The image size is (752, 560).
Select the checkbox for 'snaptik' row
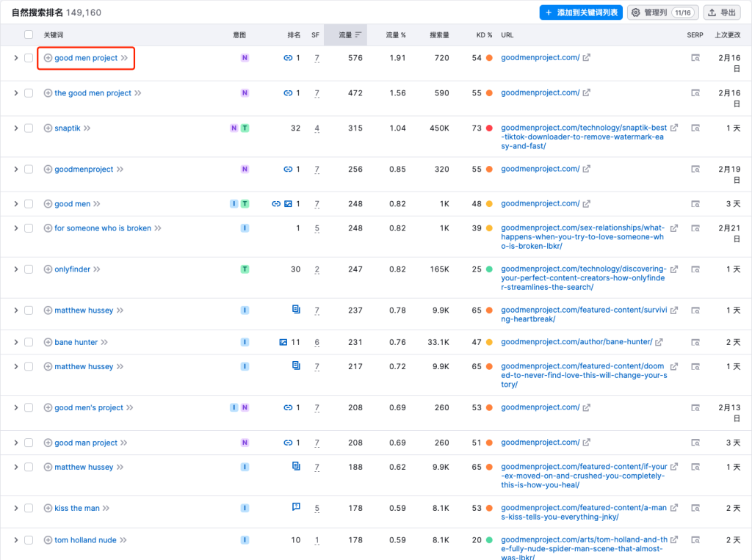[29, 128]
